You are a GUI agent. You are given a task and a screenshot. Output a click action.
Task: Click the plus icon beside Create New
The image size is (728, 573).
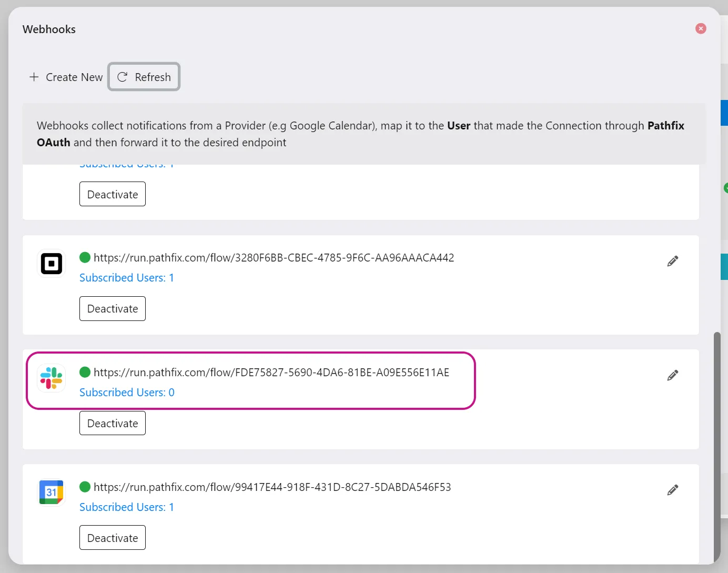pyautogui.click(x=34, y=77)
